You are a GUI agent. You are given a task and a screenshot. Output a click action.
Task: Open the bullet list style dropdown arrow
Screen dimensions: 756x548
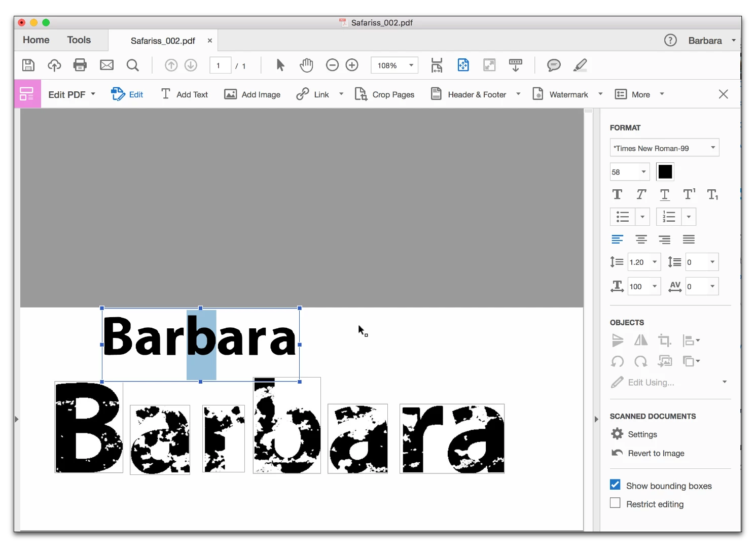tap(642, 217)
